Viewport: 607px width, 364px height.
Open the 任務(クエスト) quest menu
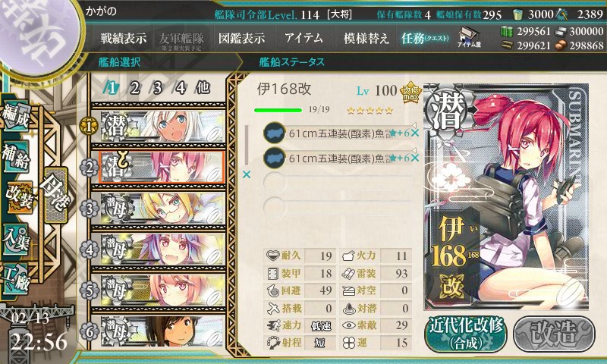tap(425, 38)
